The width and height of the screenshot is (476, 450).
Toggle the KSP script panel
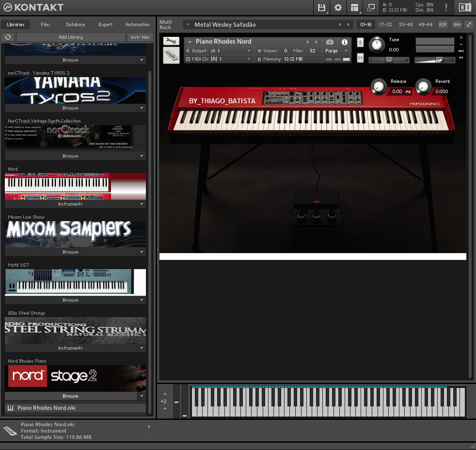click(443, 25)
